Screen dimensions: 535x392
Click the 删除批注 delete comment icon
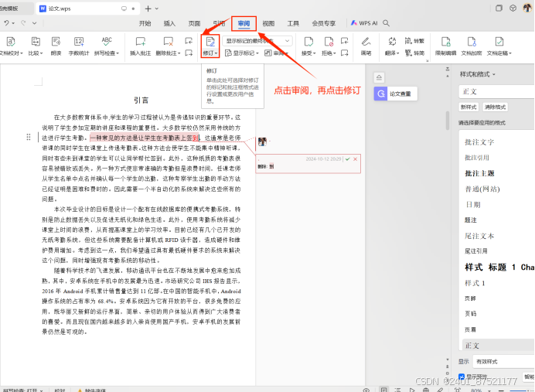click(168, 42)
